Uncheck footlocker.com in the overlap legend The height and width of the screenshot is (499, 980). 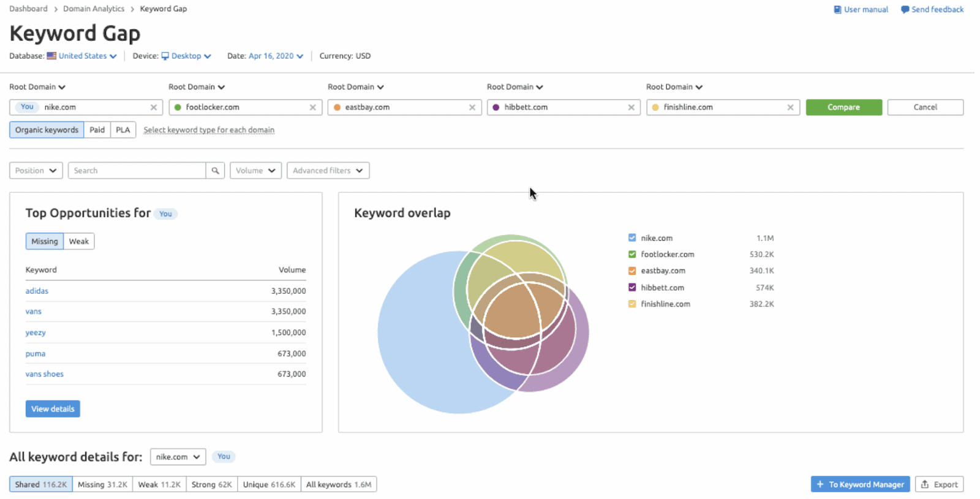point(632,254)
